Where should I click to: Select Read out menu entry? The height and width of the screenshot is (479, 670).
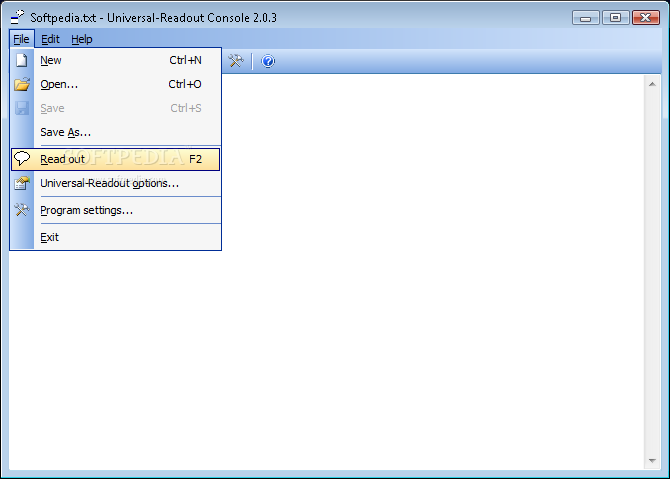click(115, 159)
